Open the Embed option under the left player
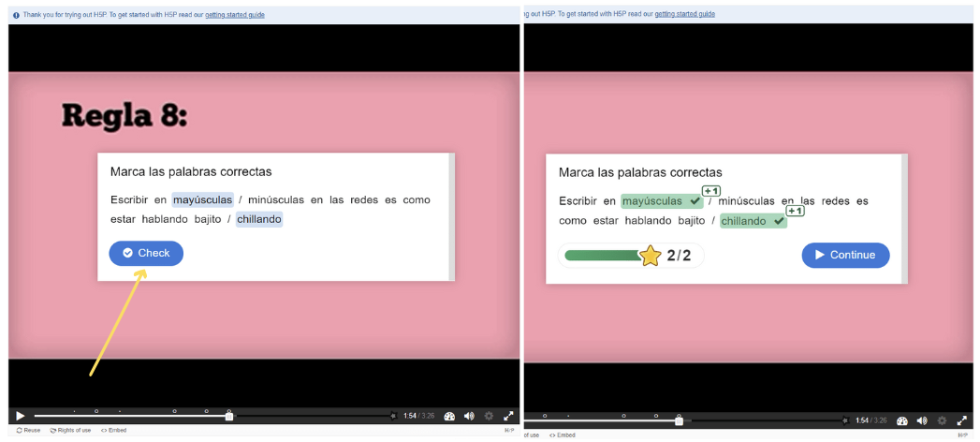980x442 pixels. click(x=113, y=430)
